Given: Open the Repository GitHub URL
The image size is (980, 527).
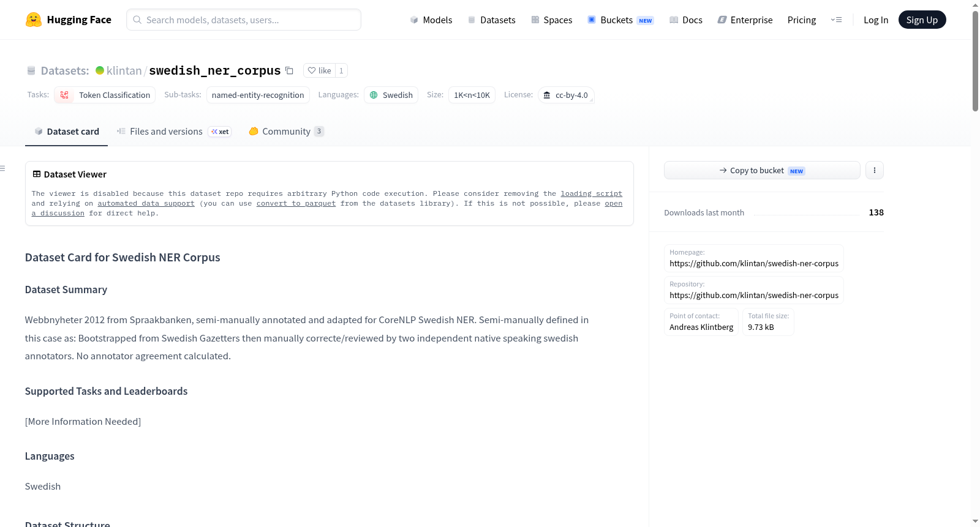Looking at the screenshot, I should tap(754, 295).
